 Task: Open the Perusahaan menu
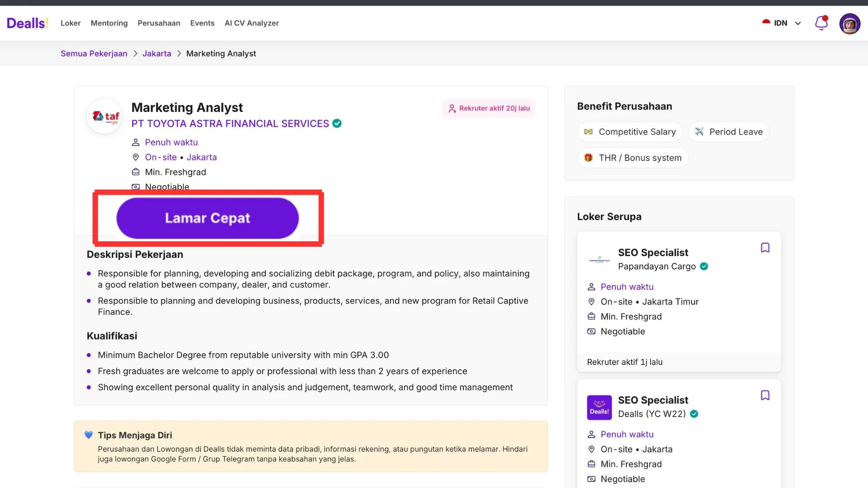(159, 23)
